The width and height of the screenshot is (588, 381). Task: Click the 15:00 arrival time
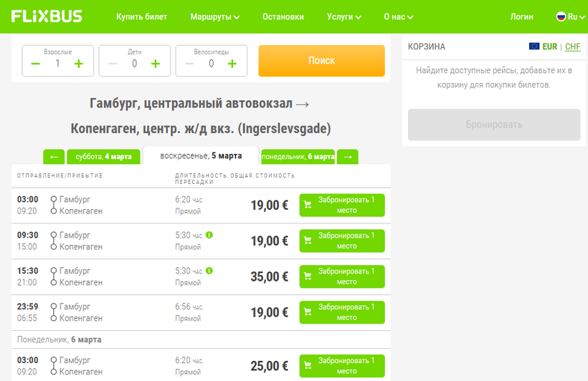27,246
